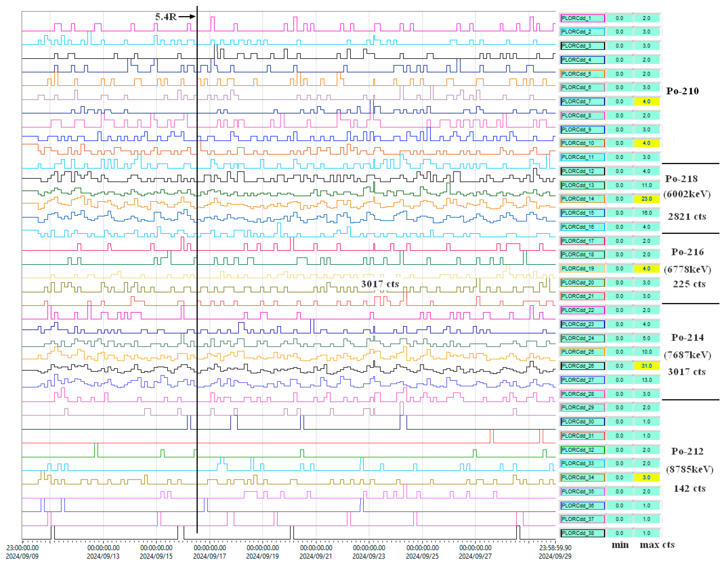Click the highlighted 31.0 max value cell
The image size is (728, 565).
646,366
